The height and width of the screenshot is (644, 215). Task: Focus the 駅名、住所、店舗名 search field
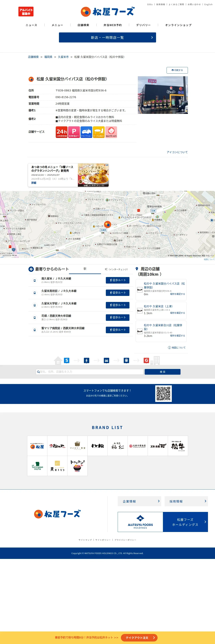click(x=89, y=372)
